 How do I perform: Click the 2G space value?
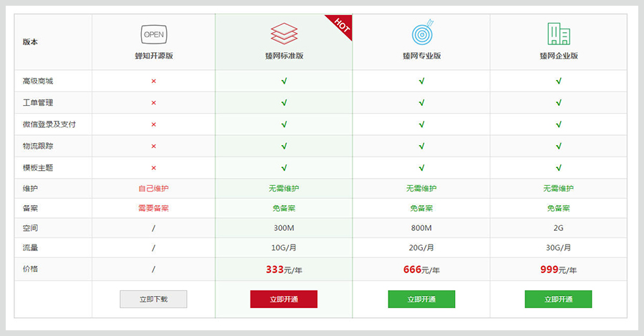coord(559,228)
